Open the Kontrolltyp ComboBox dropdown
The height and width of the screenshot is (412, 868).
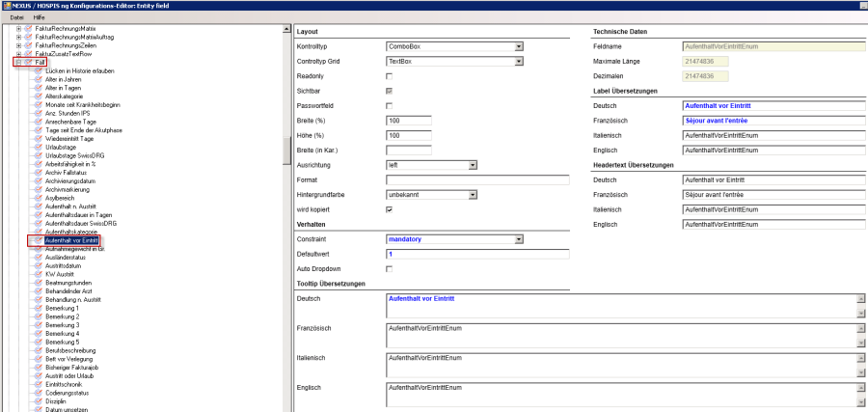518,45
